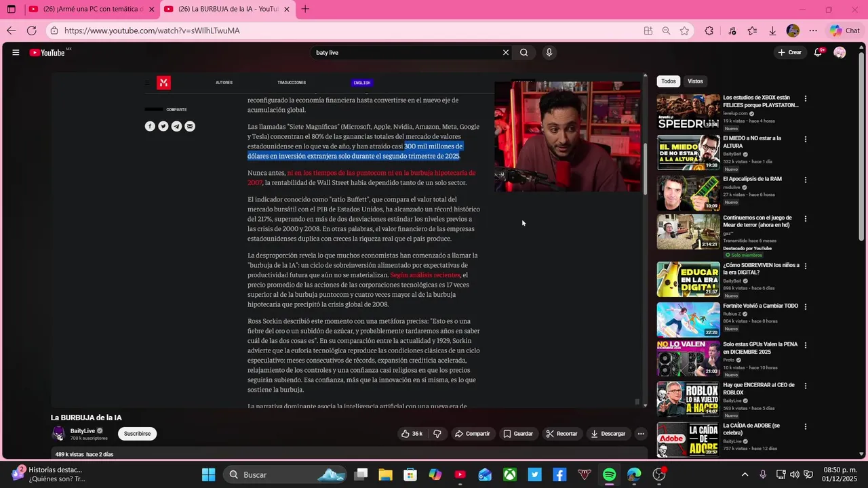The image size is (868, 488).
Task: Play the Fortnite Volvió a Cambiar TODO thumbnail
Action: click(x=688, y=319)
